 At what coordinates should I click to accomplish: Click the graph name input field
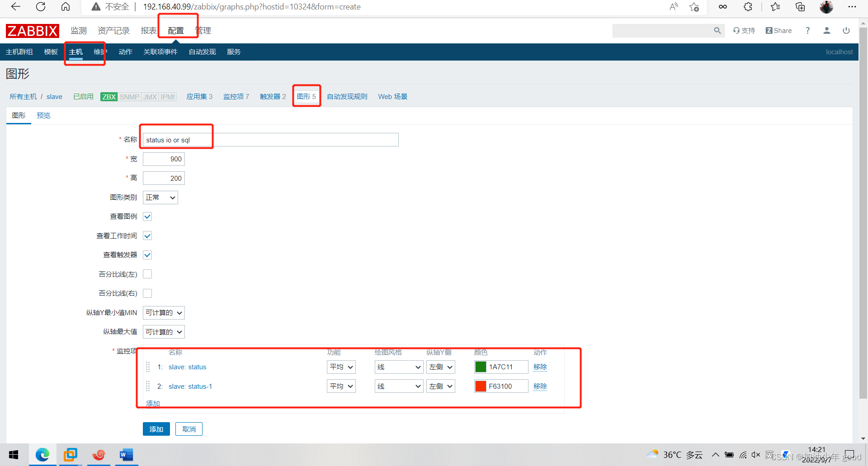[270, 140]
